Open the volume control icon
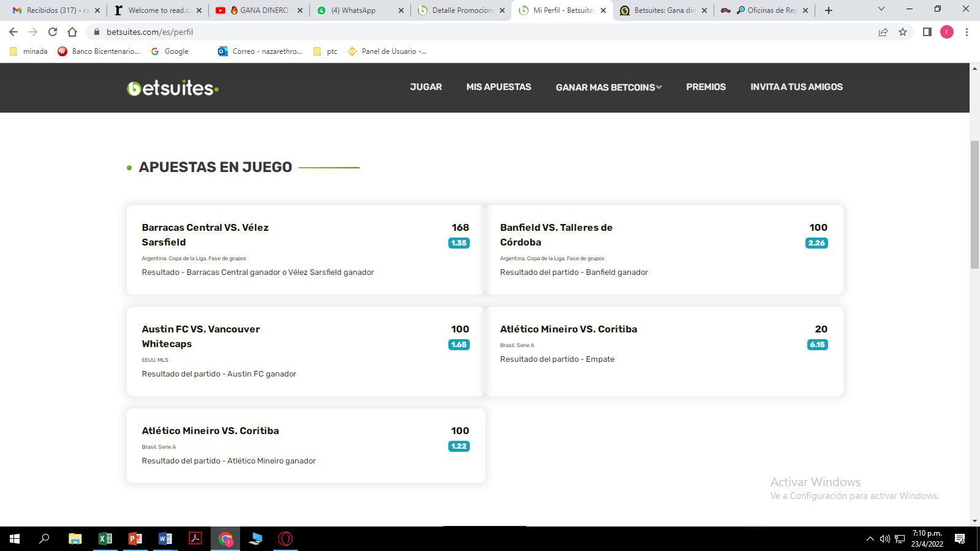The image size is (980, 551). [x=884, y=539]
